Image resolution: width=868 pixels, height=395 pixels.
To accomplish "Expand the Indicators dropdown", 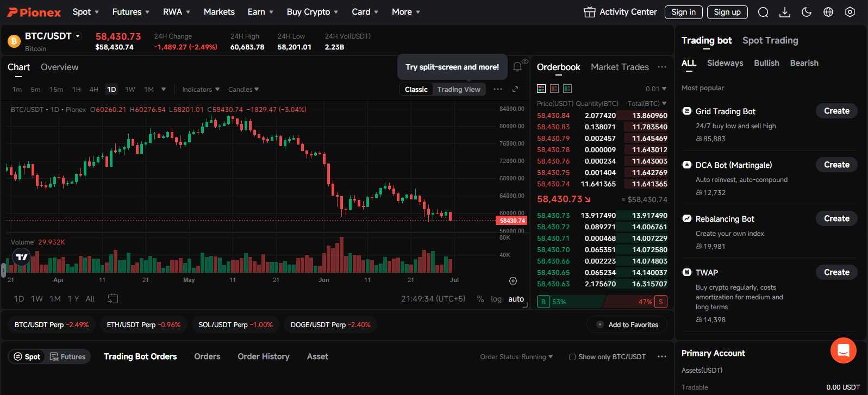I will [x=201, y=89].
